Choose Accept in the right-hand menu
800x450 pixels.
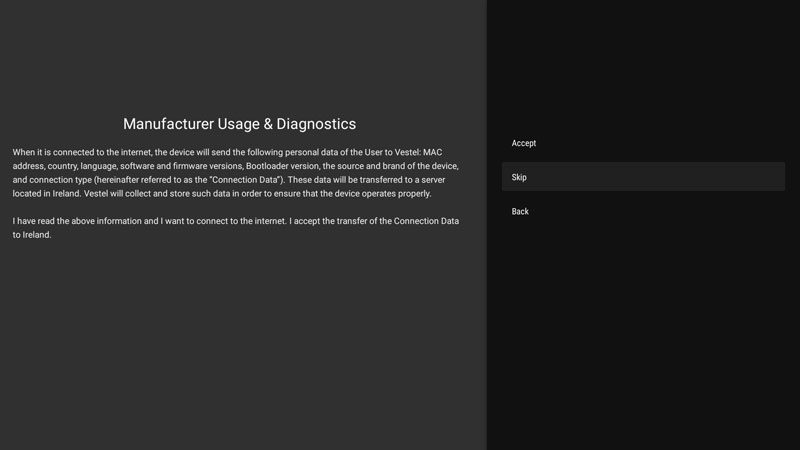tap(524, 143)
